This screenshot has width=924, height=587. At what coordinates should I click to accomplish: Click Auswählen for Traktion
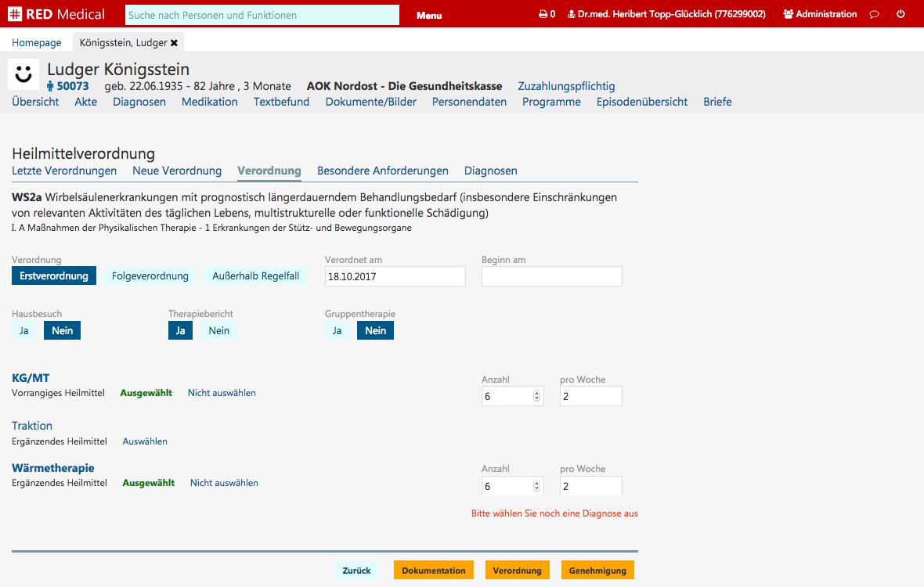point(145,441)
